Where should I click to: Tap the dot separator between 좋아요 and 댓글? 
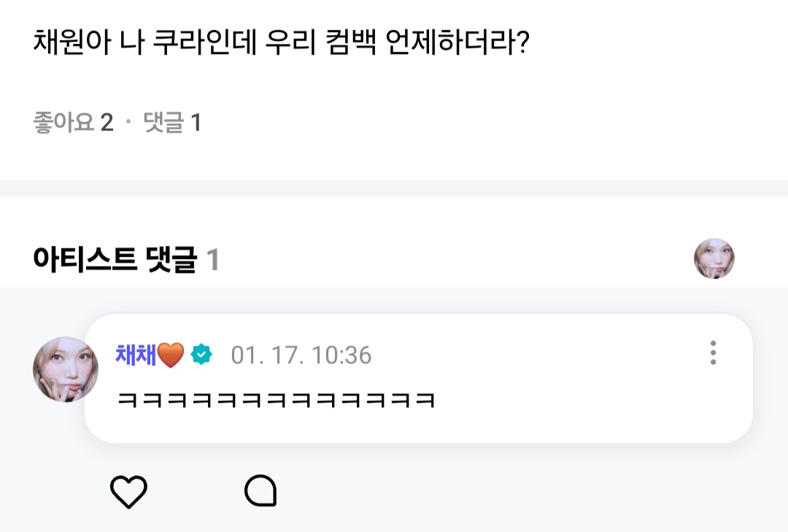(x=128, y=123)
